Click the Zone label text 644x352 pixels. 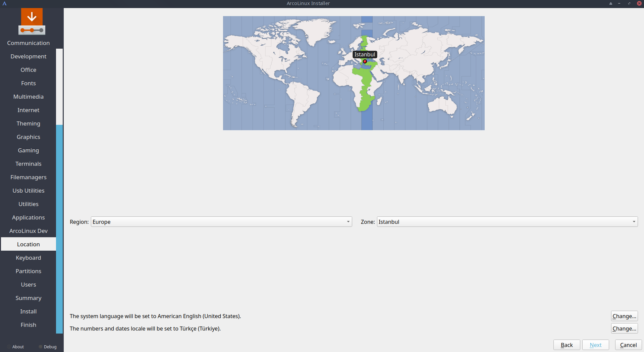click(x=368, y=222)
